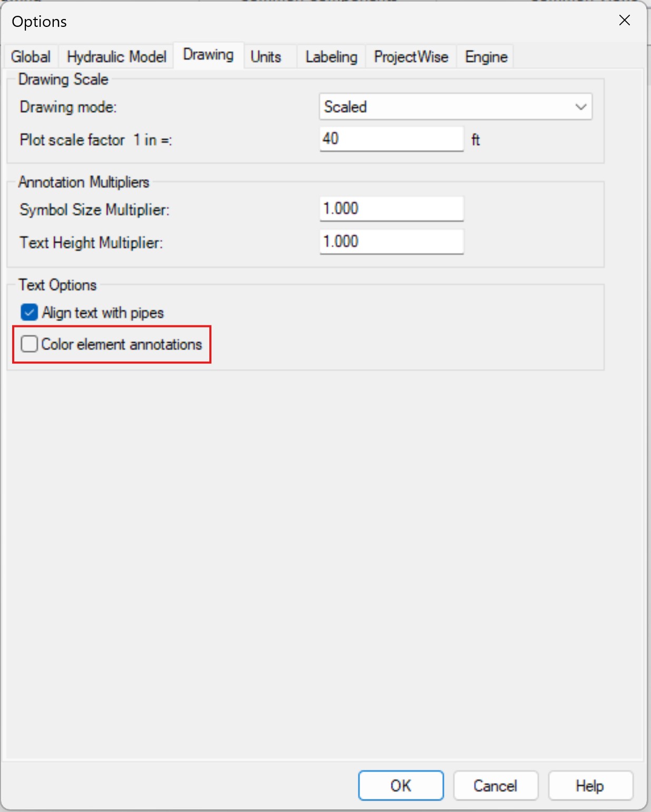Expand the Drawing mode dropdown arrow

click(581, 107)
